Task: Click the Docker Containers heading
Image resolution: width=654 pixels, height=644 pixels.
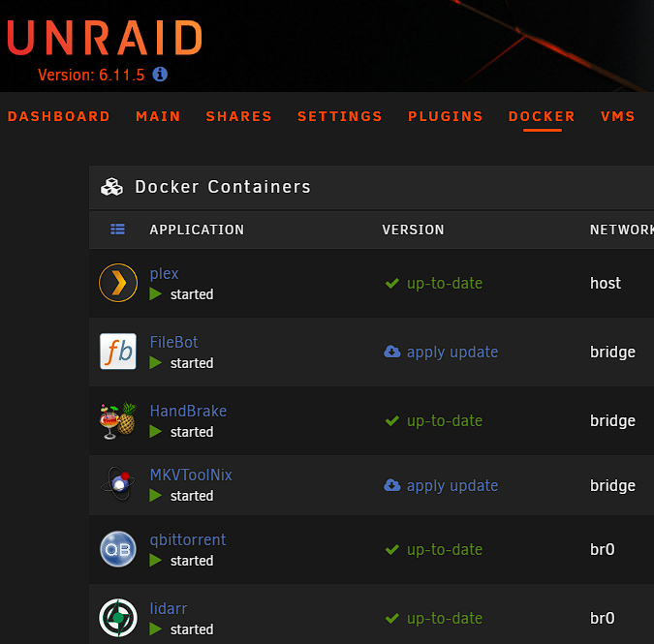Action: (223, 187)
